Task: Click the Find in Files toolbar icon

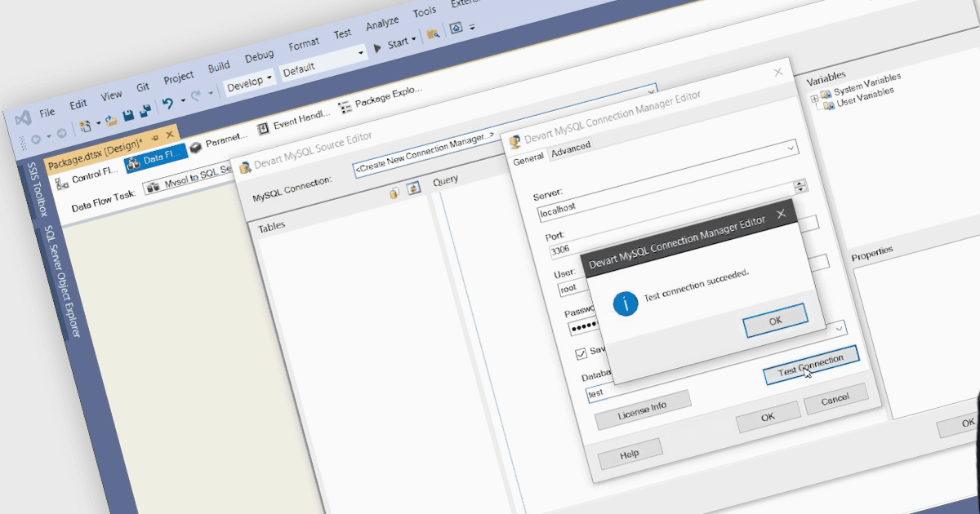Action: (433, 33)
